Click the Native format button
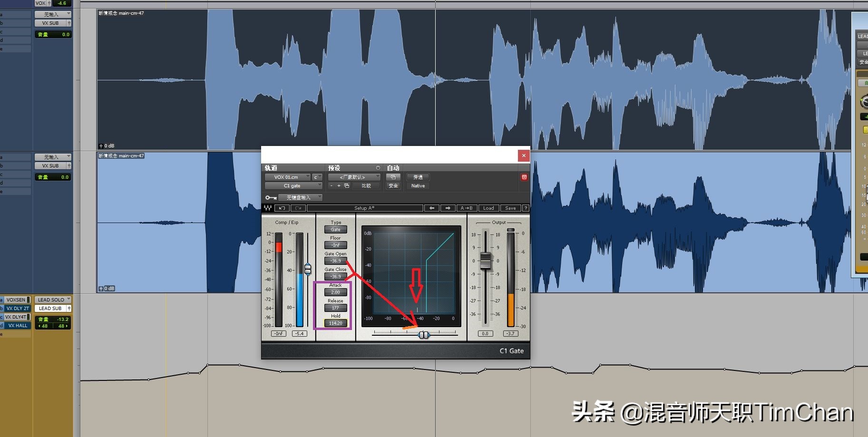Viewport: 868px width, 437px height. tap(418, 185)
